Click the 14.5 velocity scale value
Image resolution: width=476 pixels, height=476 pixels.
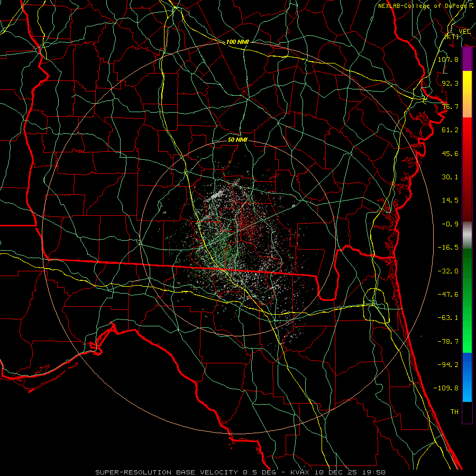[x=450, y=200]
